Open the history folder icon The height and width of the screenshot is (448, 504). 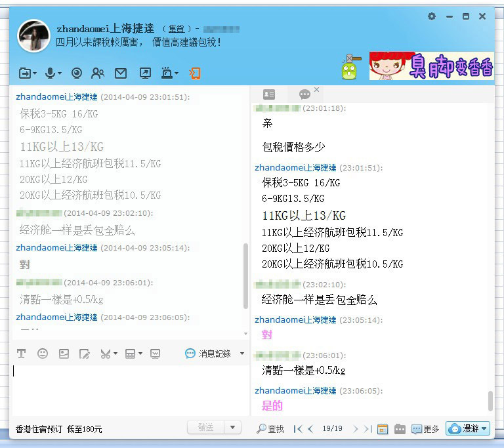(x=400, y=429)
